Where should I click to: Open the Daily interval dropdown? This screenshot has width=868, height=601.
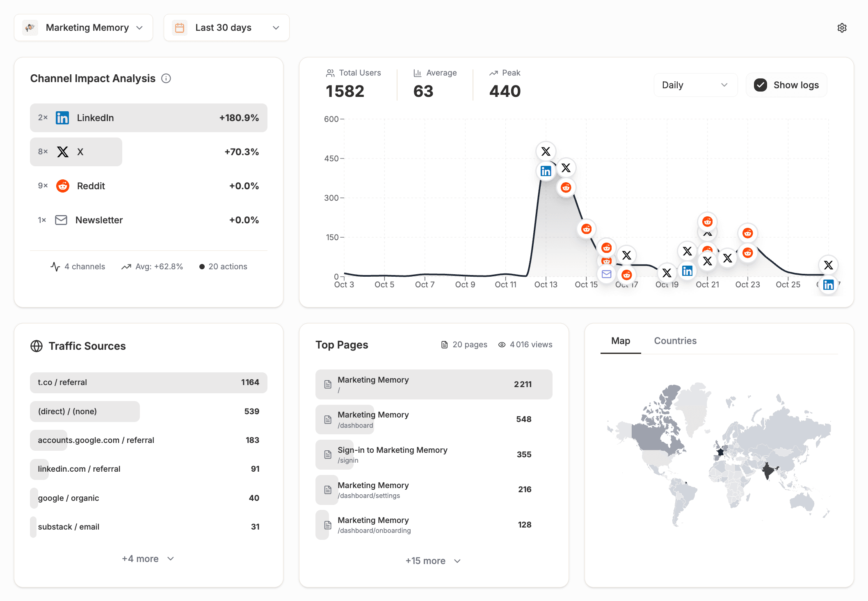pos(695,85)
